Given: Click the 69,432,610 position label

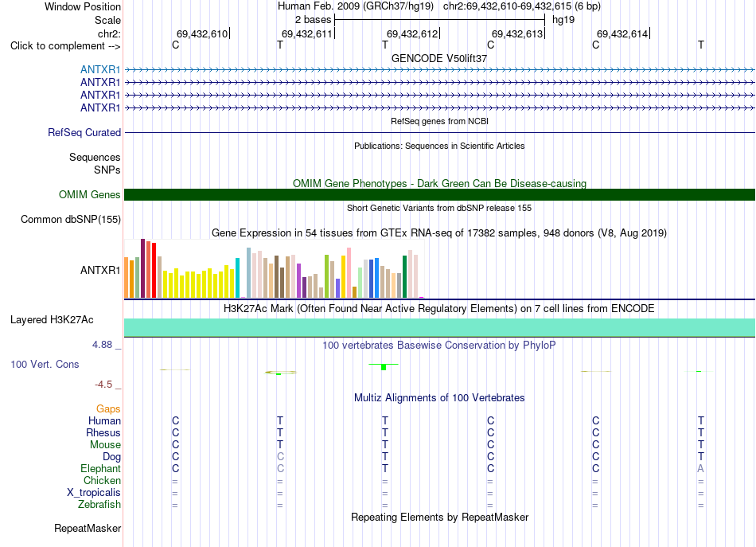Looking at the screenshot, I should coord(201,33).
